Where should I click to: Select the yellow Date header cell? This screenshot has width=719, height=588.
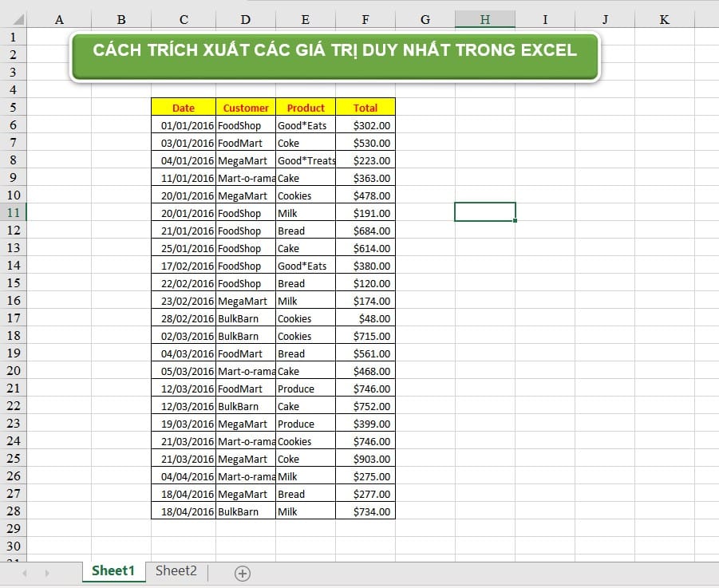[x=183, y=108]
